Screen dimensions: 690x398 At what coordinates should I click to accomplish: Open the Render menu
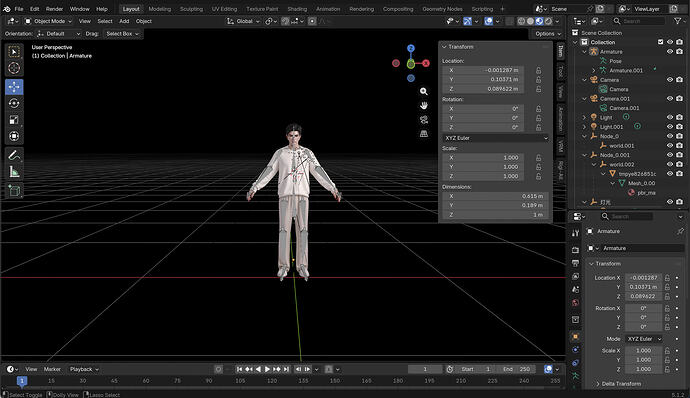[x=55, y=9]
